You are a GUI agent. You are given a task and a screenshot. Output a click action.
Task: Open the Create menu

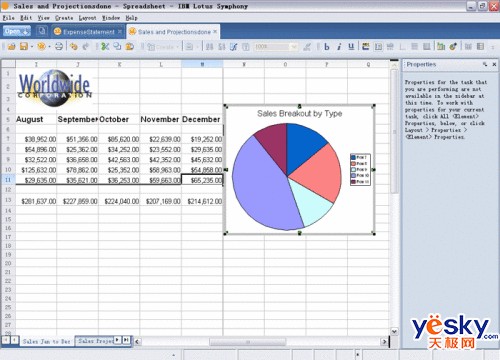pyautogui.click(x=64, y=18)
